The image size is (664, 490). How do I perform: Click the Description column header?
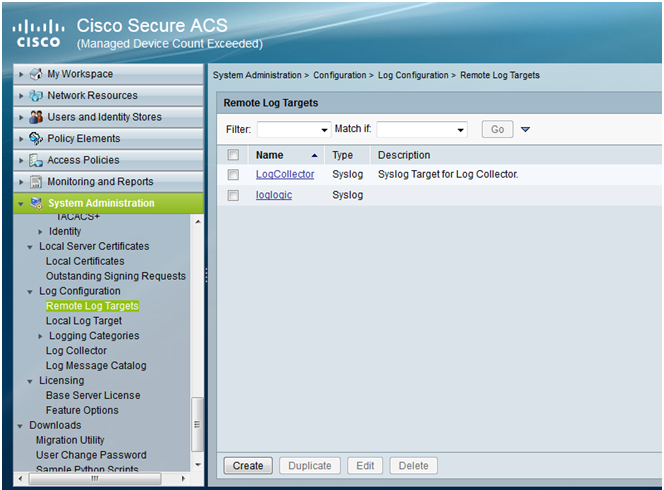[x=404, y=155]
